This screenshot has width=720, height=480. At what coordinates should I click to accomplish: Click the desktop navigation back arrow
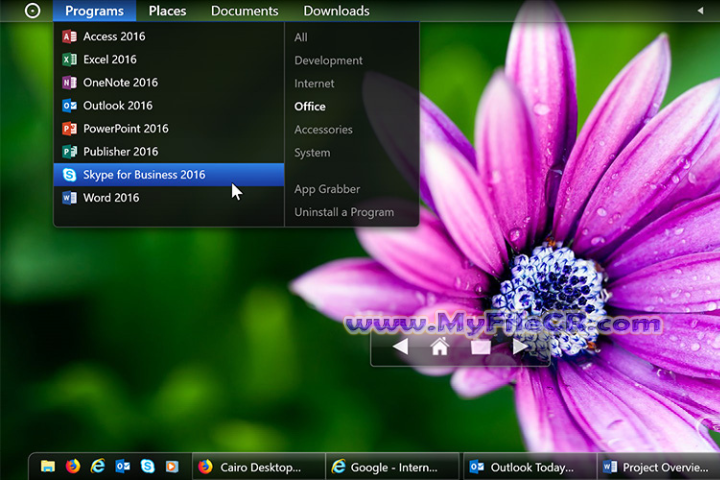(x=401, y=346)
